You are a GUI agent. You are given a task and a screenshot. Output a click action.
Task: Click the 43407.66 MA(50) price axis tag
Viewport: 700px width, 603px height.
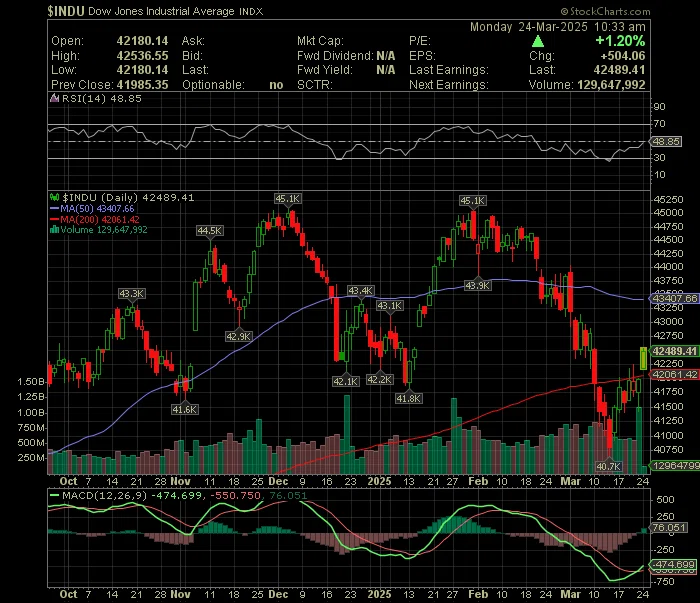point(675,299)
